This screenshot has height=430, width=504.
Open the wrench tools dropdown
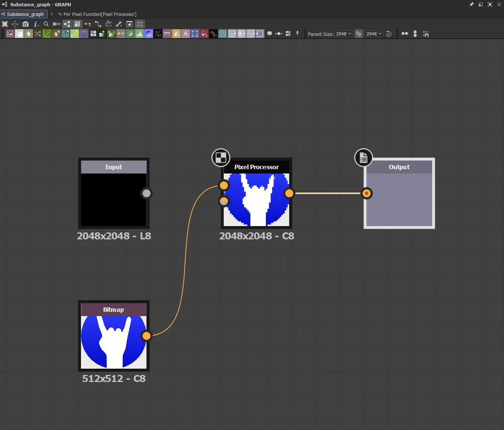click(x=119, y=24)
